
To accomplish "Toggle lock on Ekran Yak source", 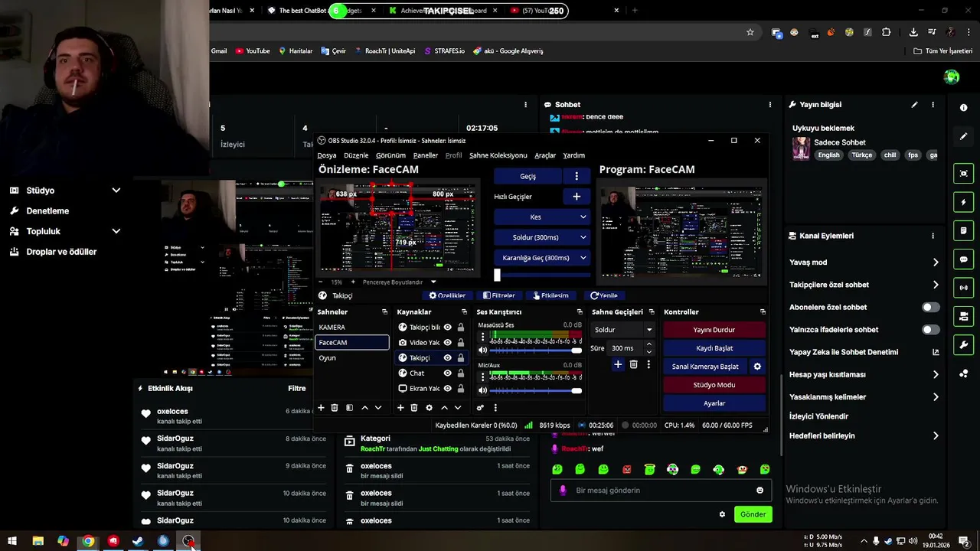I will click(460, 388).
